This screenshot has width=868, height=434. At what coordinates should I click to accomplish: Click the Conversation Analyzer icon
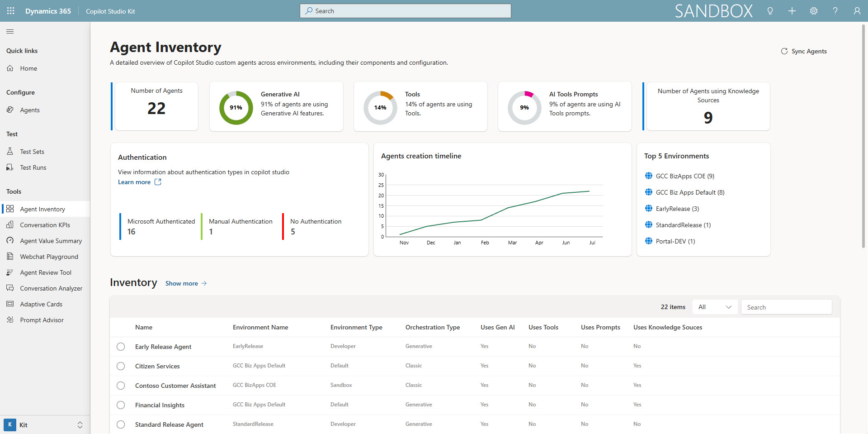(x=10, y=288)
